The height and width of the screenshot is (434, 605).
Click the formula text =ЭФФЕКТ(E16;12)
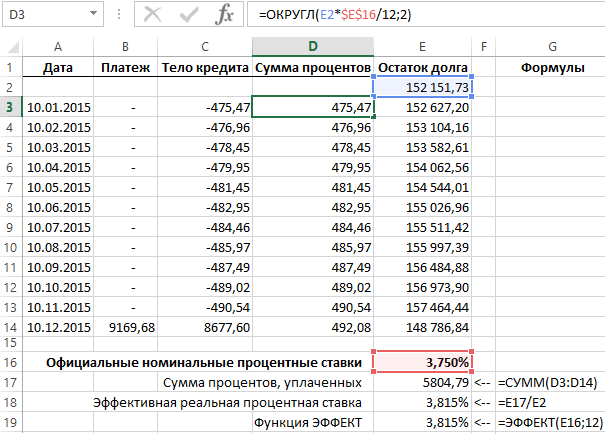point(550,422)
